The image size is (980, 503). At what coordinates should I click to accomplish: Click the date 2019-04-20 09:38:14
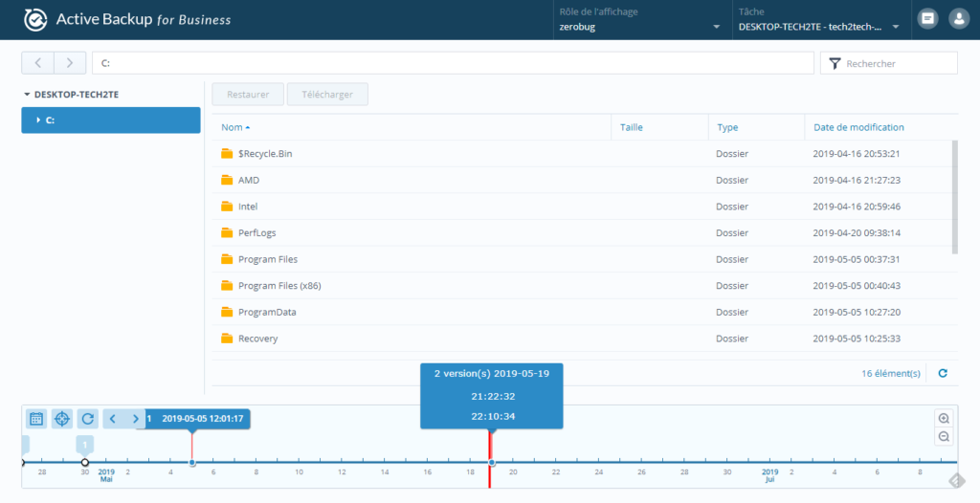857,232
